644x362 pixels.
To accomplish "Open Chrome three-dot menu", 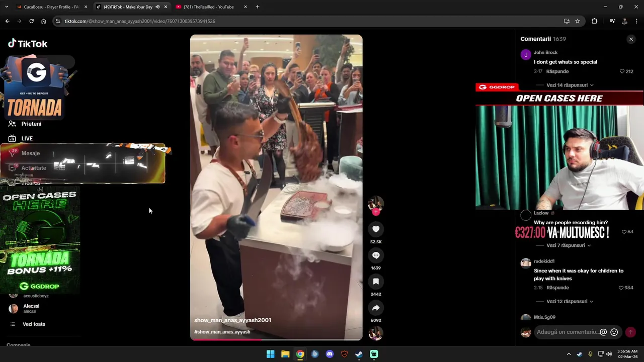I will coord(636,21).
